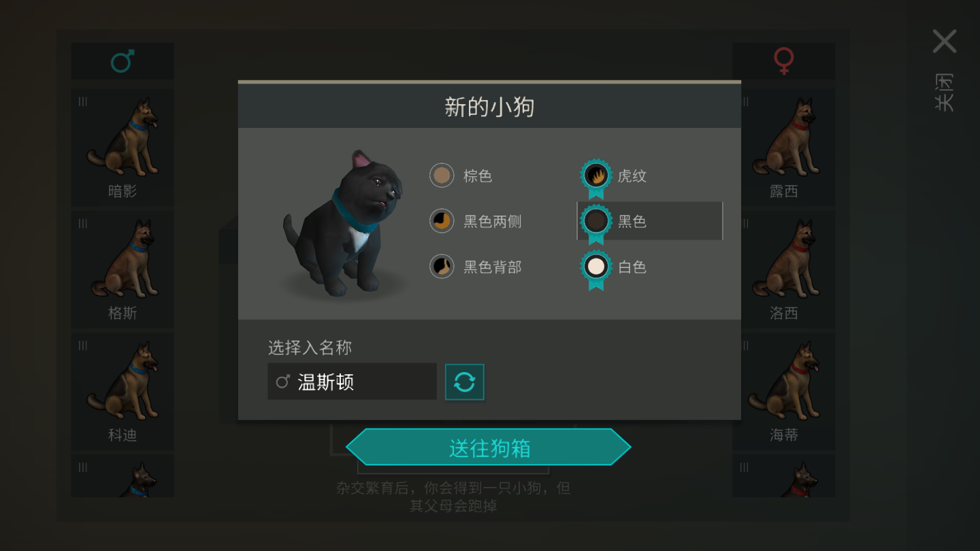Click the refresh name icon button
The image size is (980, 551).
click(x=465, y=382)
